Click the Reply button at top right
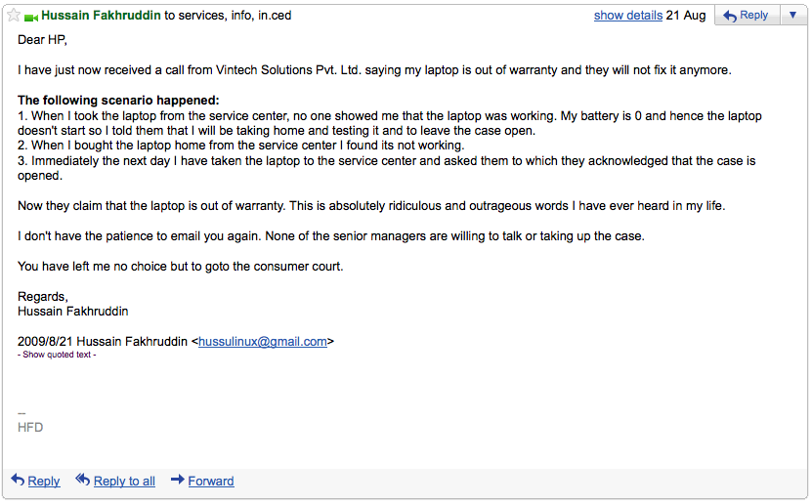Screen dimensions: 812x504 [x=748, y=15]
